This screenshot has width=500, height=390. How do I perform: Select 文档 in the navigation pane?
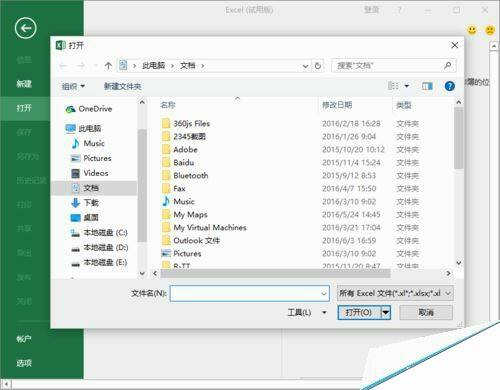94,188
